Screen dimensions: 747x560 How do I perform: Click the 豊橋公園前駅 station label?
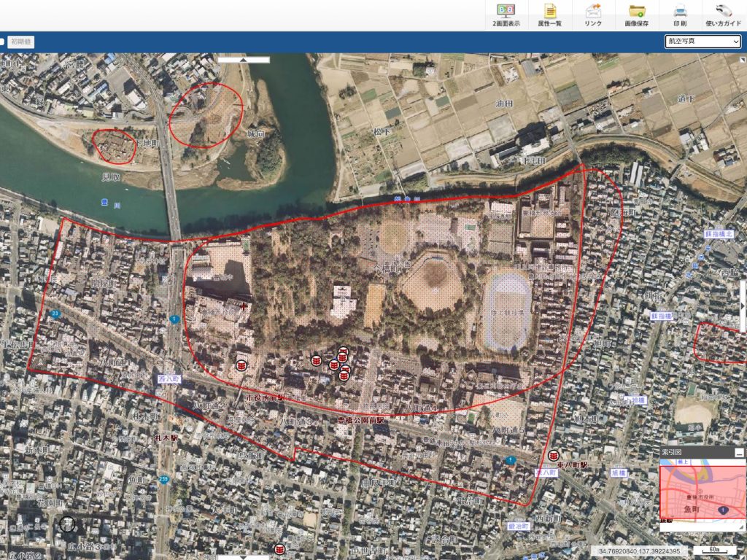pyautogui.click(x=360, y=421)
